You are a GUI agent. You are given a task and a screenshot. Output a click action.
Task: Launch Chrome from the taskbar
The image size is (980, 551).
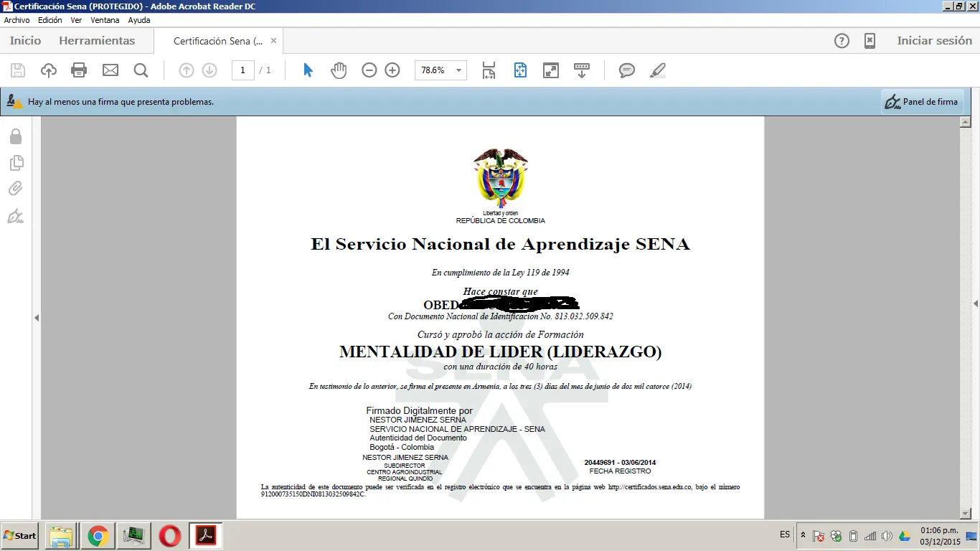[x=98, y=536]
